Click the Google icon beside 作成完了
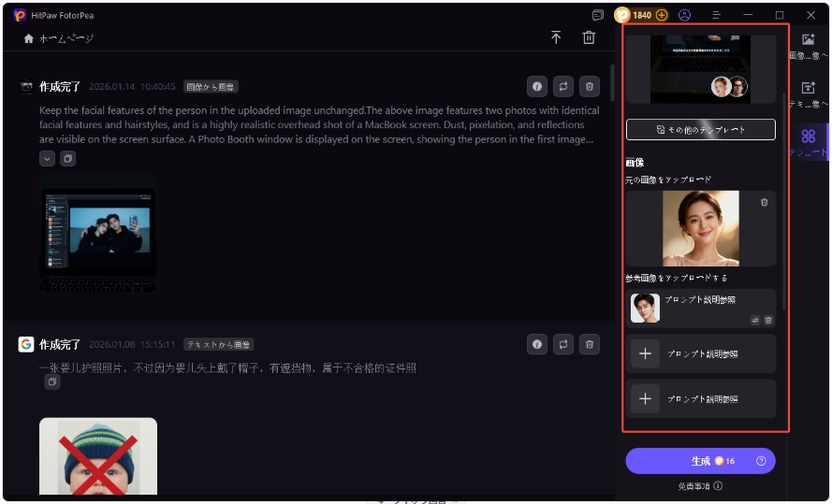 coord(26,344)
